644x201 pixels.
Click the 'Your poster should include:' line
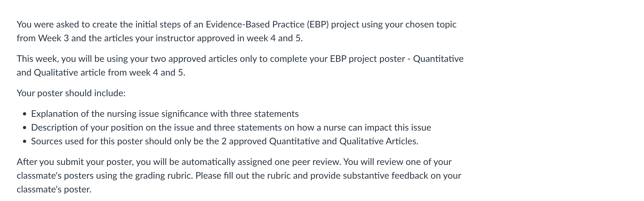71,93
